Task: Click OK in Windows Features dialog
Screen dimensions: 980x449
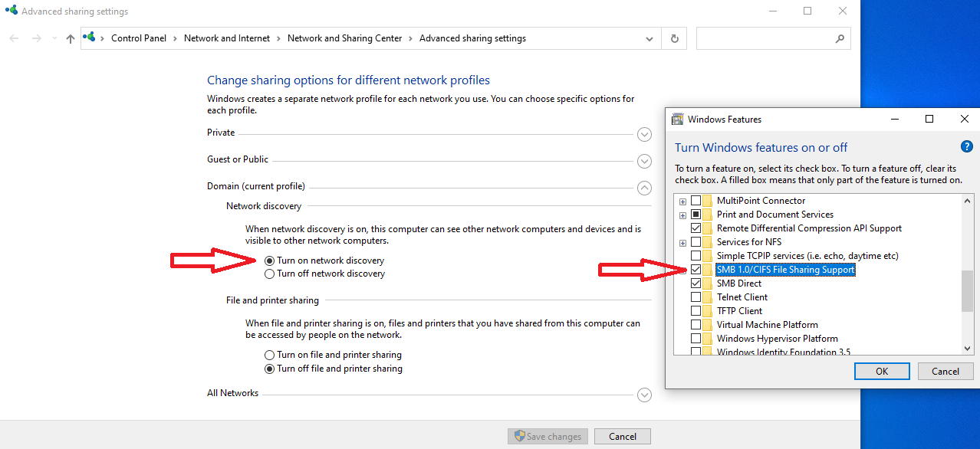Action: click(x=882, y=371)
